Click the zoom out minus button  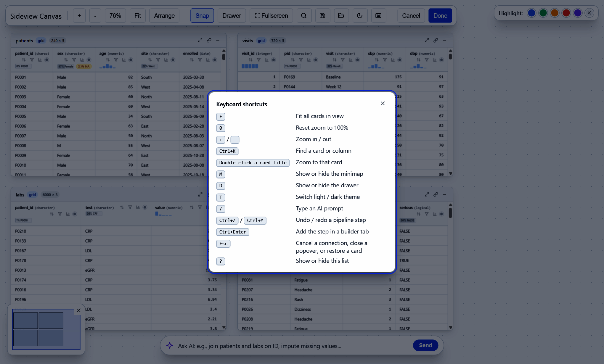[x=95, y=16]
